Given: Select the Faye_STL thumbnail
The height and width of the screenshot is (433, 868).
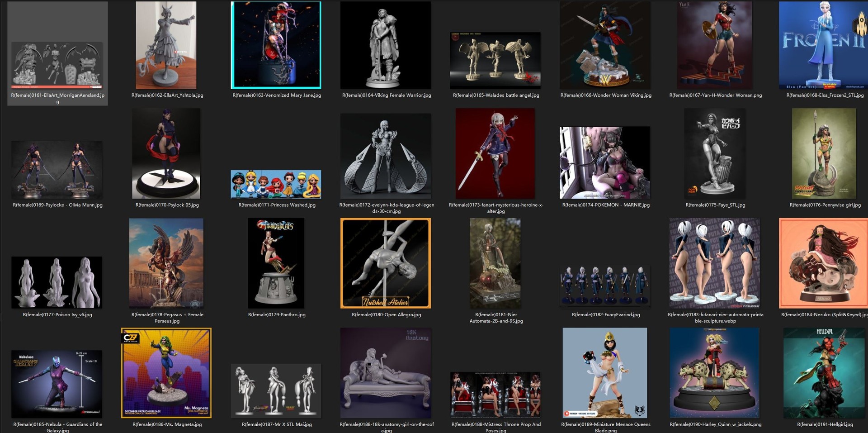Looking at the screenshot, I should coord(715,154).
